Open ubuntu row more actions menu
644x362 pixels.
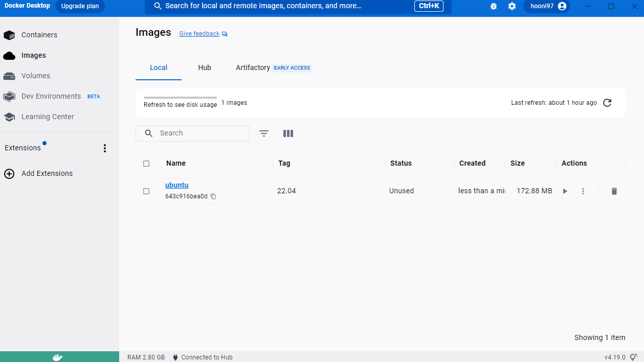[x=583, y=191]
